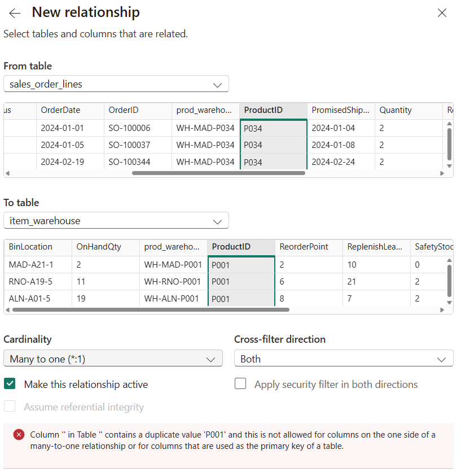The height and width of the screenshot is (476, 461).
Task: Open the Cardinality dropdown Many to one
Action: (113, 359)
